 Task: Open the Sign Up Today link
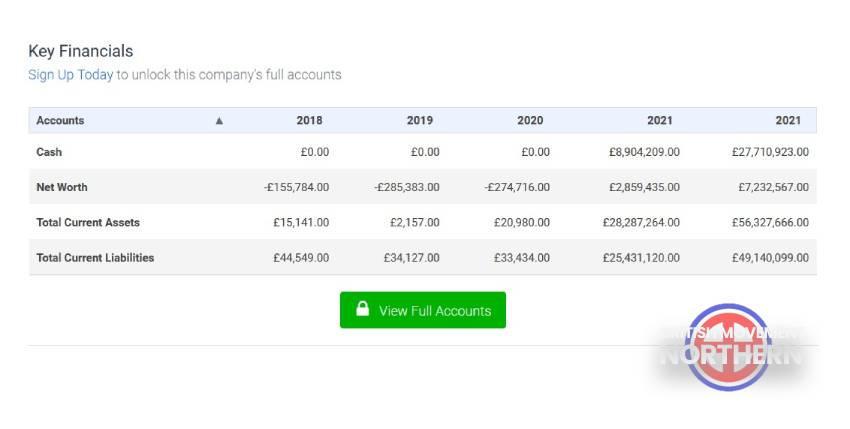(x=70, y=75)
